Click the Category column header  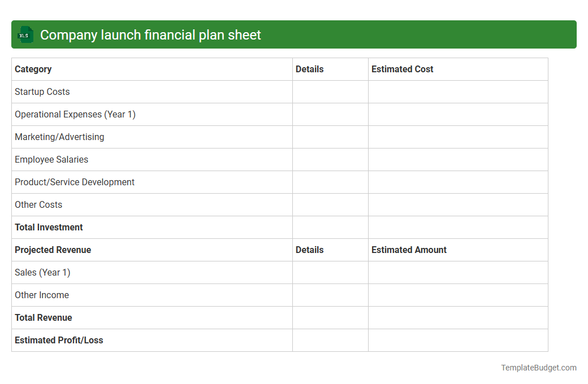pyautogui.click(x=33, y=69)
